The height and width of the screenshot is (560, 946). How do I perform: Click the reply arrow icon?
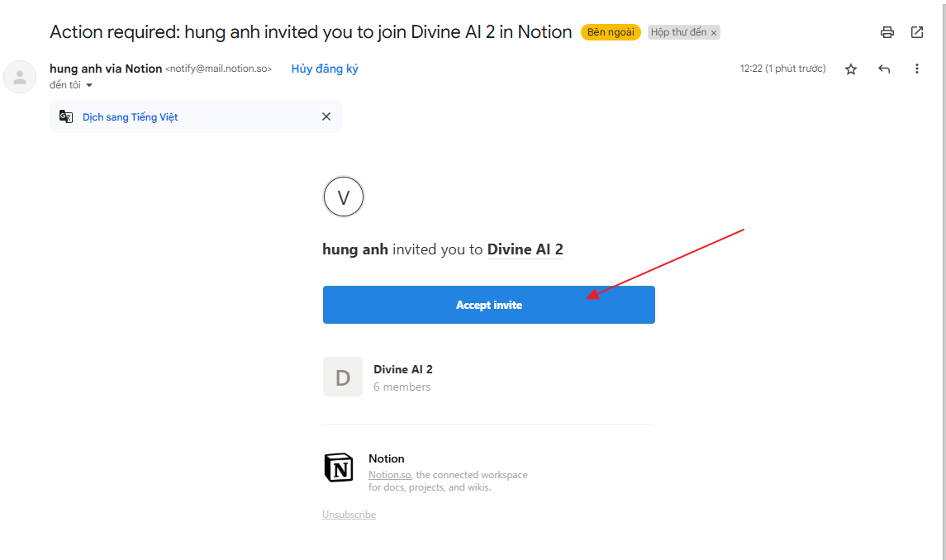[x=884, y=69]
